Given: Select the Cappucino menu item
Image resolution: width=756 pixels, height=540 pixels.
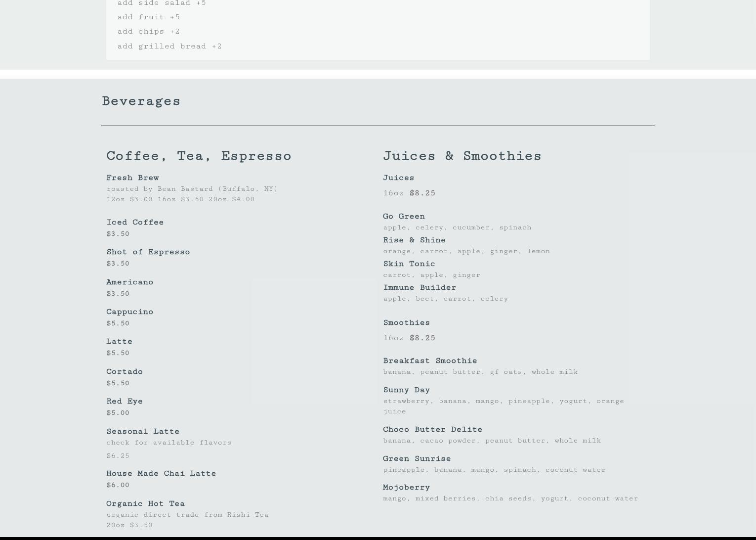Looking at the screenshot, I should pos(129,312).
